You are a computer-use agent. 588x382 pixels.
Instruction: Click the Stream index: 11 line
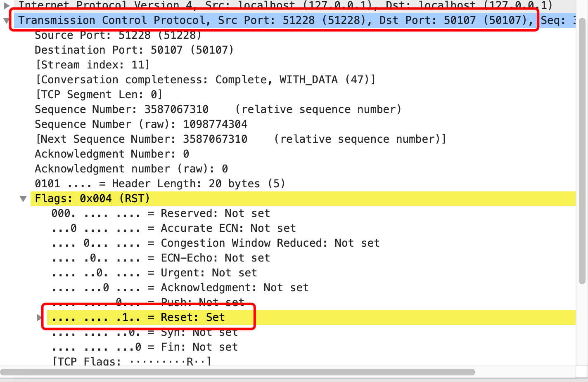click(x=92, y=65)
